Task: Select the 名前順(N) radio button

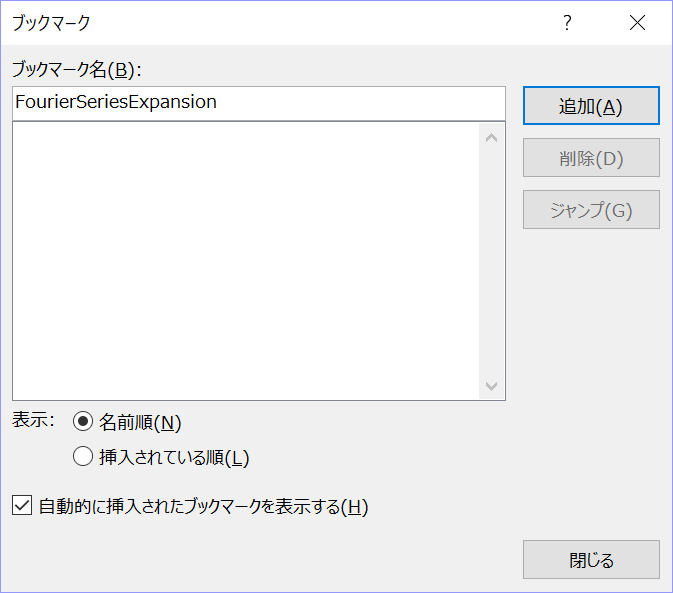Action: click(83, 422)
